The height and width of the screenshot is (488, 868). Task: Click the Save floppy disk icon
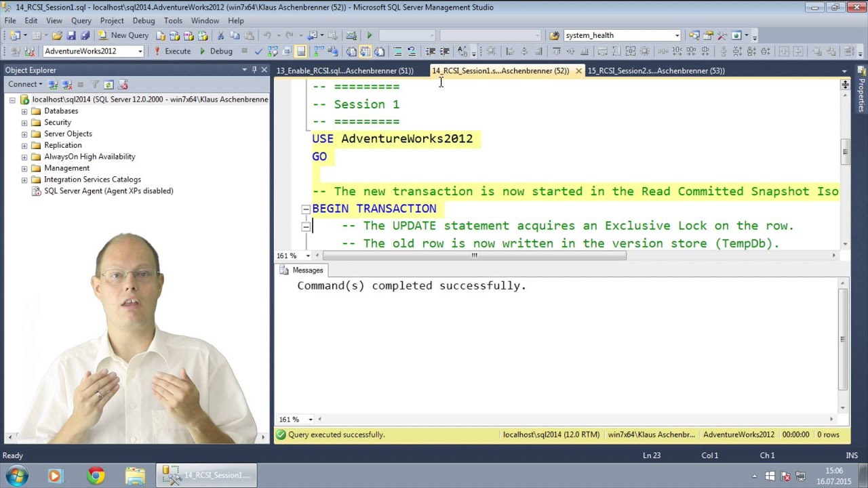tap(71, 35)
